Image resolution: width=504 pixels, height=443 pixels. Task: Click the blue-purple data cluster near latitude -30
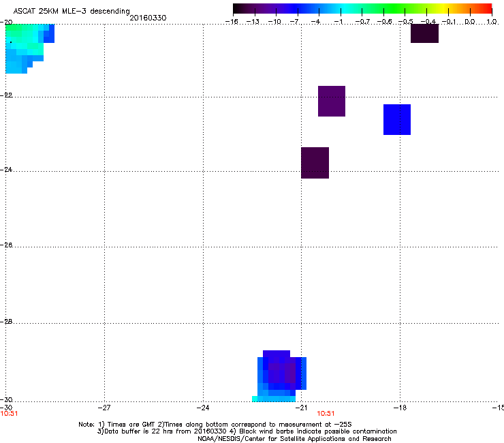(x=279, y=376)
